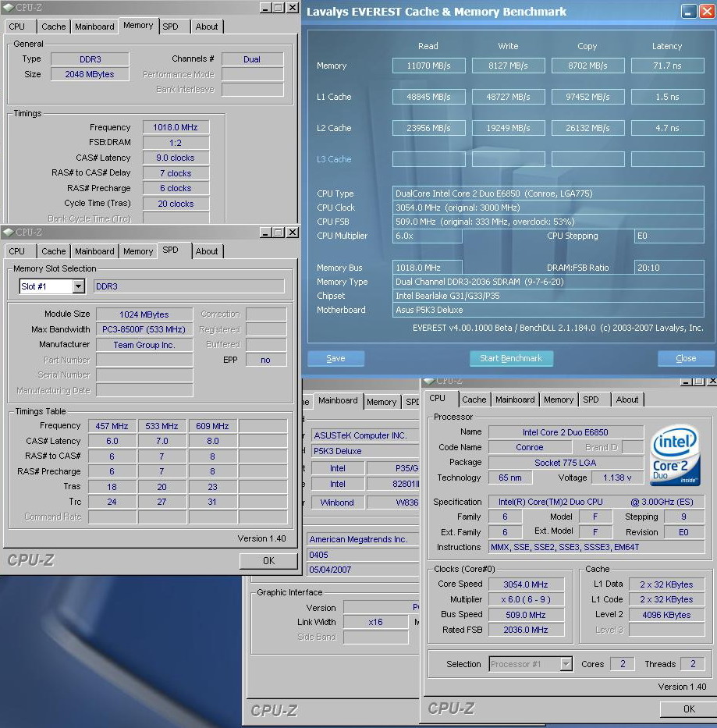
Task: Click the Save button in EVEREST
Action: point(335,358)
